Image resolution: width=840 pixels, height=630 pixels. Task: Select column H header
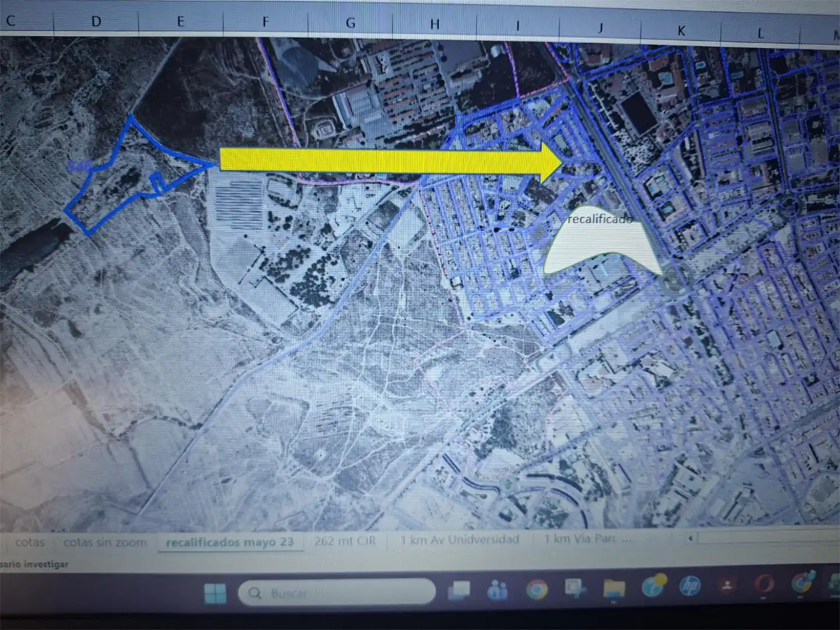click(x=435, y=24)
